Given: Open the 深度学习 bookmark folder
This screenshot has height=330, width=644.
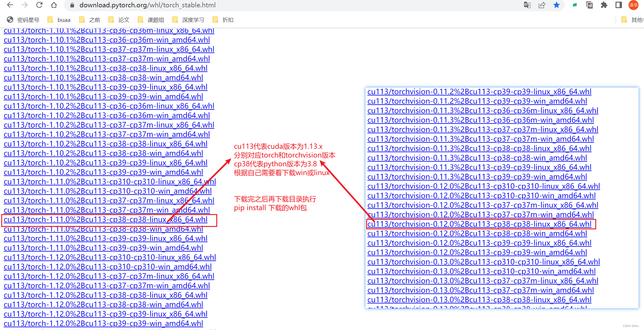Looking at the screenshot, I should click(x=188, y=20).
